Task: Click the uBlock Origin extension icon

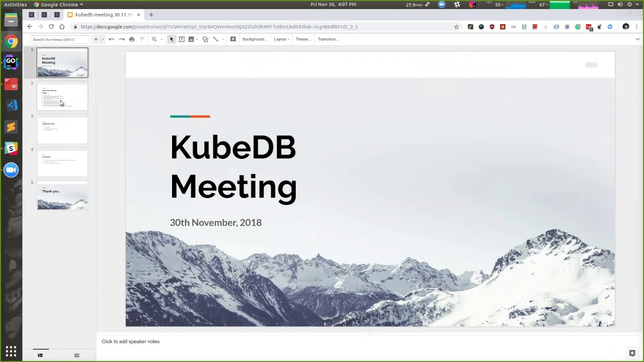Action: (x=492, y=27)
